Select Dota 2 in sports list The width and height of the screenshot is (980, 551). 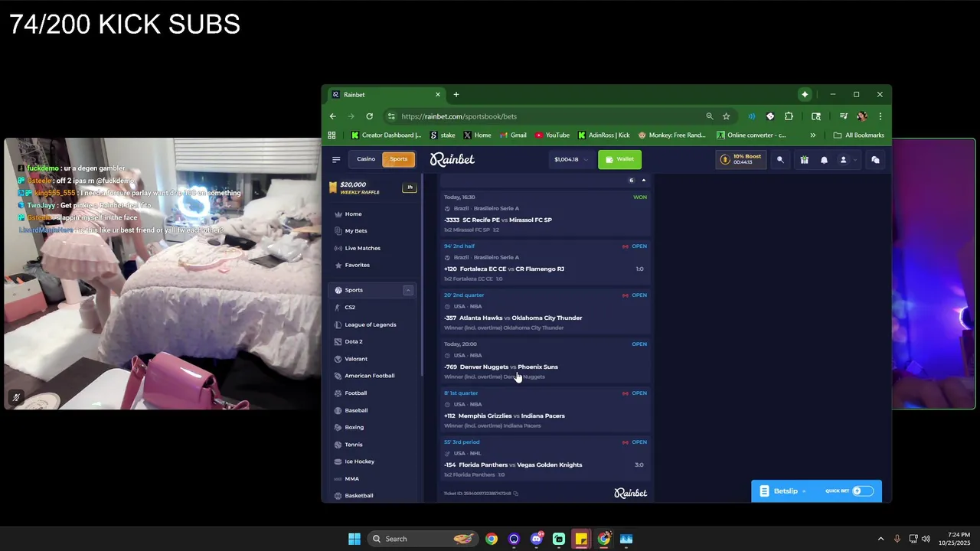coord(353,341)
